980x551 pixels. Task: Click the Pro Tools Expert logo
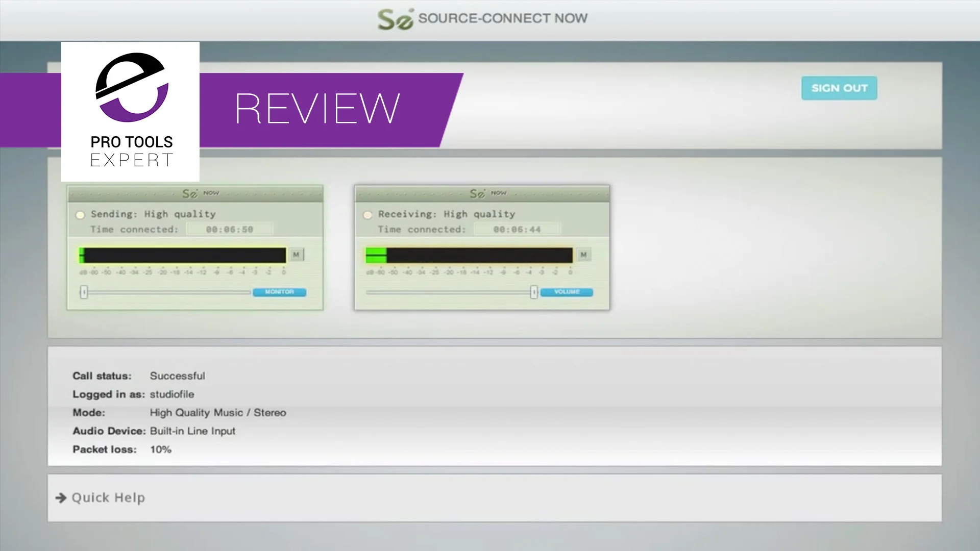pos(130,111)
